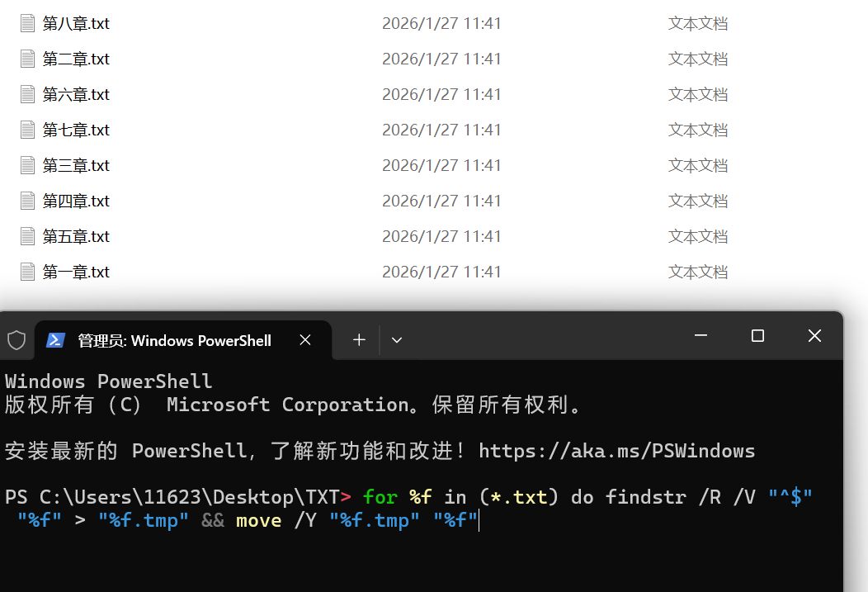This screenshot has width=868, height=592.
Task: Close the PowerShell tab via its X
Action: click(x=304, y=339)
